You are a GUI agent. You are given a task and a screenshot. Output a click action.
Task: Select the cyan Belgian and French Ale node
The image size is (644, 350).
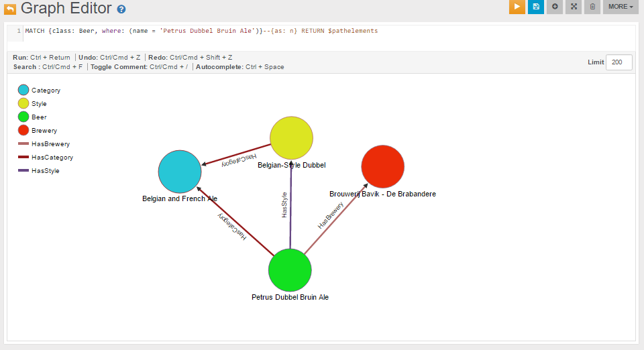(x=180, y=172)
